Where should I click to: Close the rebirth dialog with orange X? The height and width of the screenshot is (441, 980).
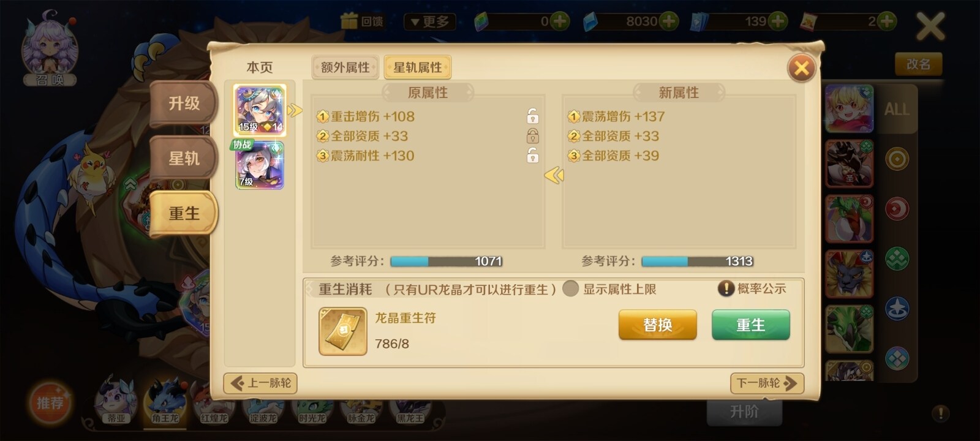(x=802, y=67)
